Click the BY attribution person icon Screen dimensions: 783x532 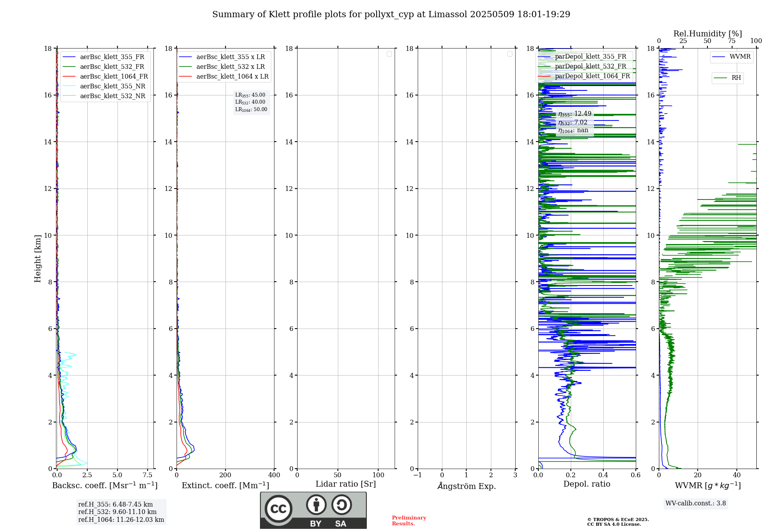[x=316, y=505]
